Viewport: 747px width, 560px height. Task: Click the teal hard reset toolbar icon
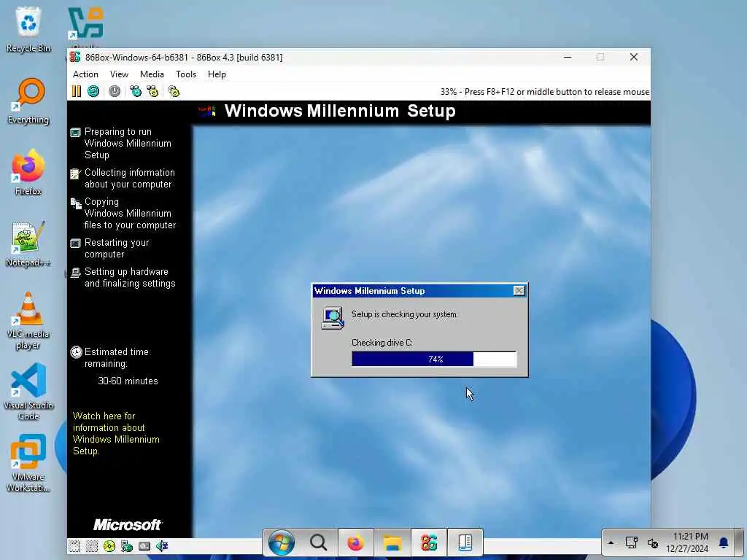93,91
